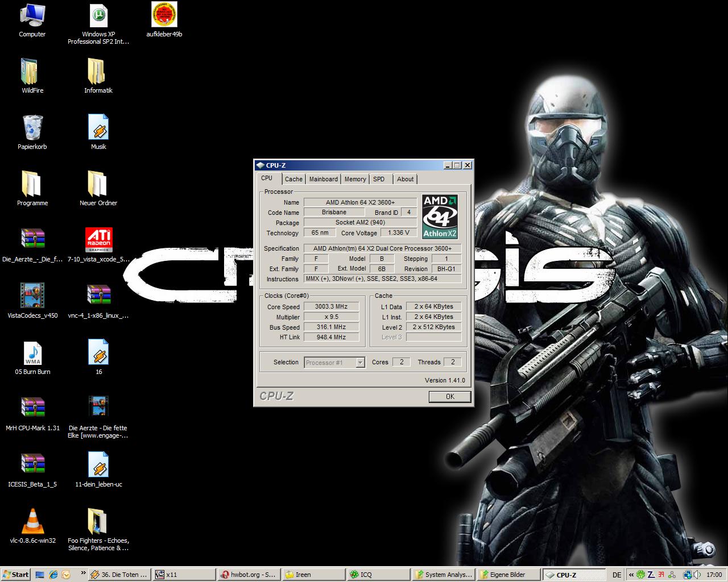Select the vnc-4_1-x86_linux archive icon

tap(98, 301)
